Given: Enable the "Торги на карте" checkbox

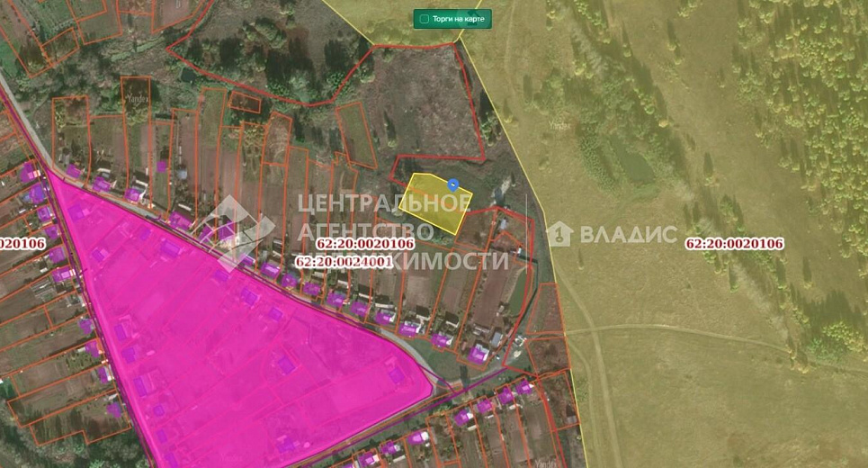Looking at the screenshot, I should (425, 19).
